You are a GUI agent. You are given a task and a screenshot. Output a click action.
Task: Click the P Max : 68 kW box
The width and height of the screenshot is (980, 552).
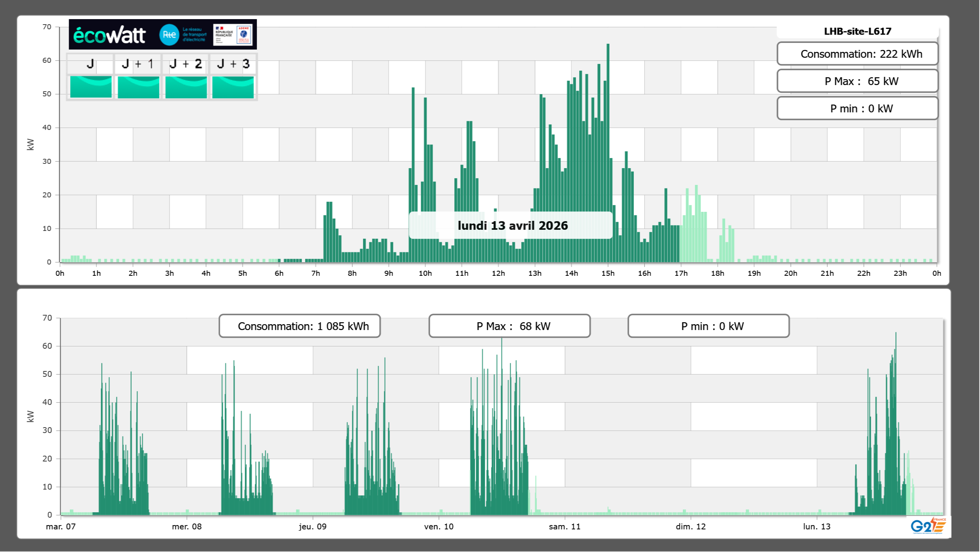point(509,326)
